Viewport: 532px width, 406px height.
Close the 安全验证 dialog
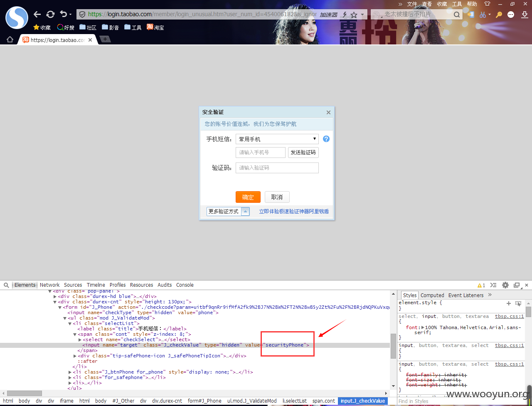point(328,112)
